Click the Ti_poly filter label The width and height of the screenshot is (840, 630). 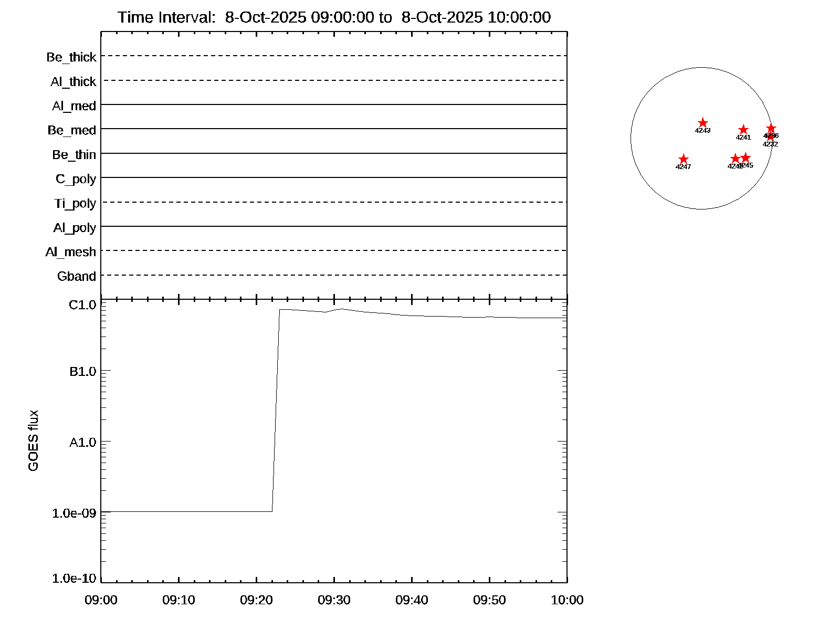[x=75, y=203]
